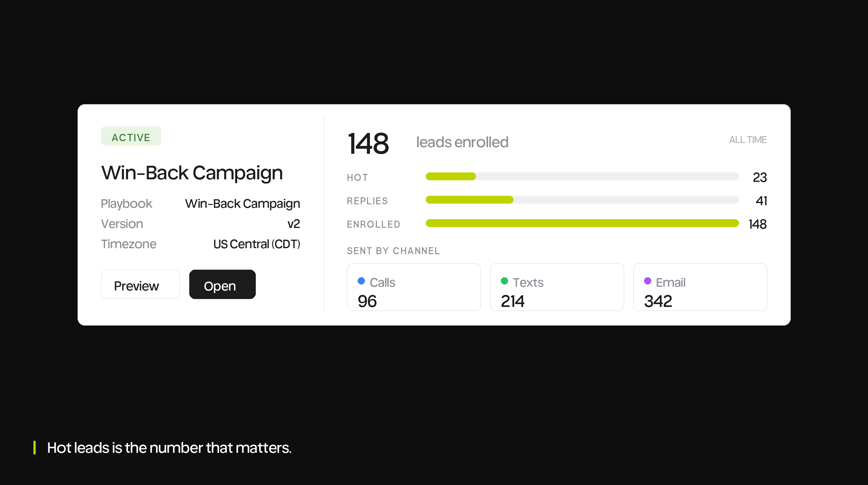Click the Win-Back Campaign title
Screen dimensions: 868x485
pyautogui.click(x=192, y=173)
